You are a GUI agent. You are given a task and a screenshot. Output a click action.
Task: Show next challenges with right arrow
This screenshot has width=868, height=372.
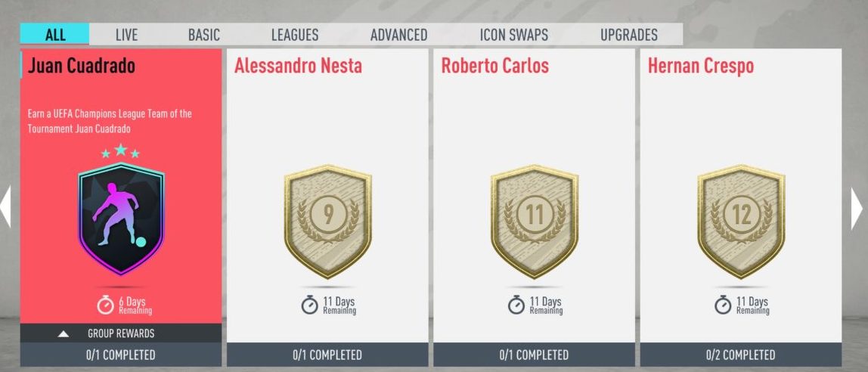pos(857,208)
